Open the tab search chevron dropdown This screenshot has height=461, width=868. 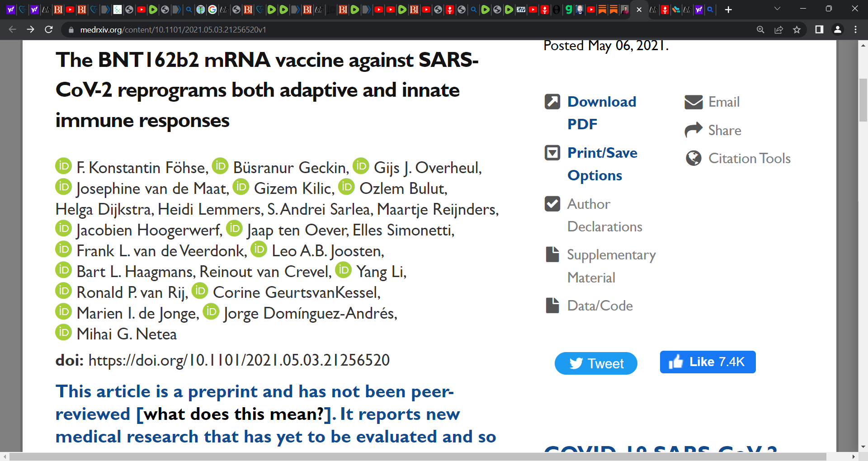pyautogui.click(x=777, y=9)
